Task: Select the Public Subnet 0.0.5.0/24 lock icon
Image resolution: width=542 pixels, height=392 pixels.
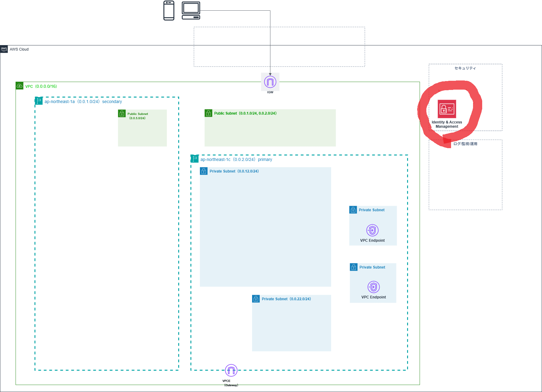Action: pos(122,113)
